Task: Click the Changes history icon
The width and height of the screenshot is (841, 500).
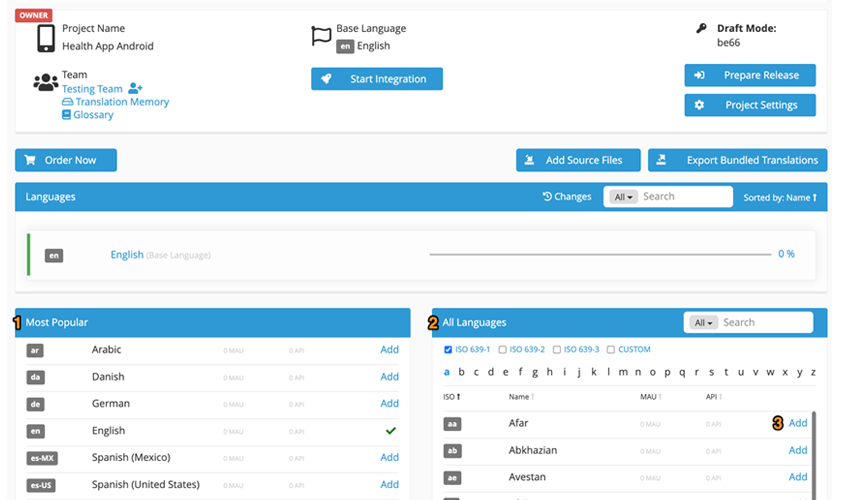Action: 547,197
